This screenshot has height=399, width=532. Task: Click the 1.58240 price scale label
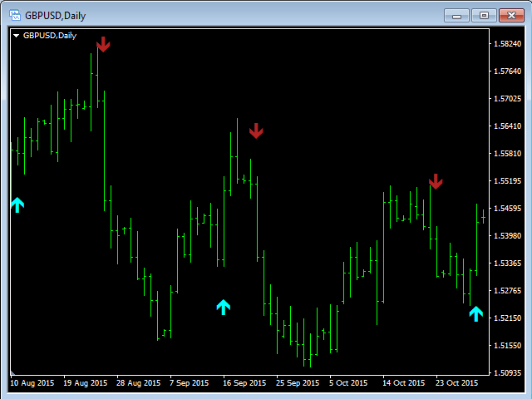(x=507, y=44)
